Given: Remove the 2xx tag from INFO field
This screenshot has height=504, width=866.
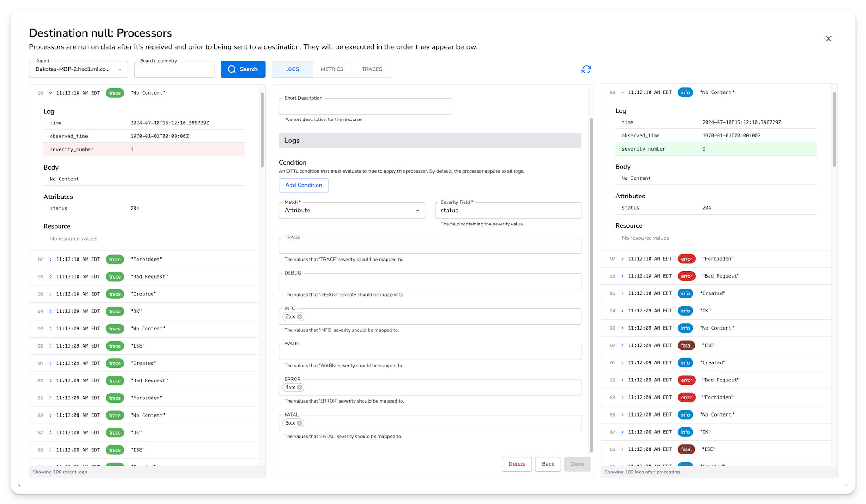Looking at the screenshot, I should tap(300, 316).
